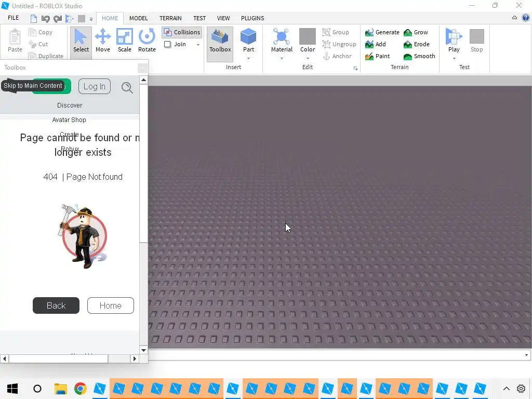Undo the last action

click(x=46, y=18)
